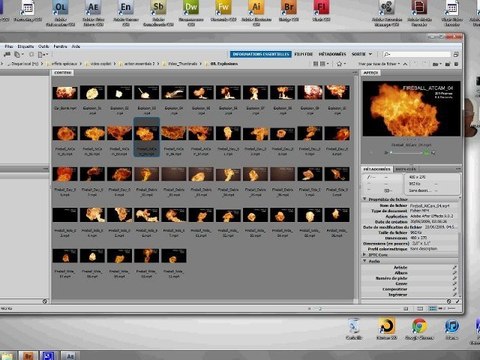Toggle the thumbnail grid lock button
Viewport: 480px width, 360px height.
[x=420, y=309]
